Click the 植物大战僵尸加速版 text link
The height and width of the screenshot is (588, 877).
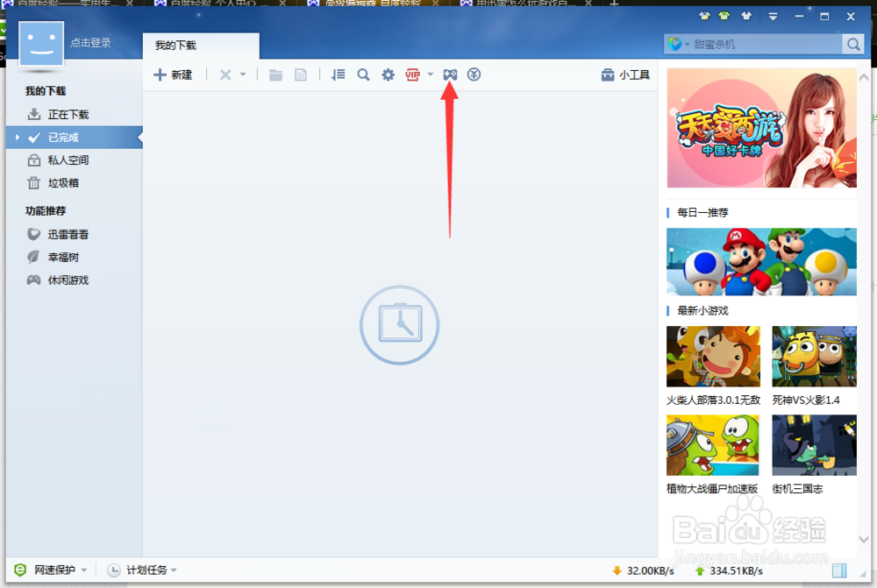click(712, 488)
